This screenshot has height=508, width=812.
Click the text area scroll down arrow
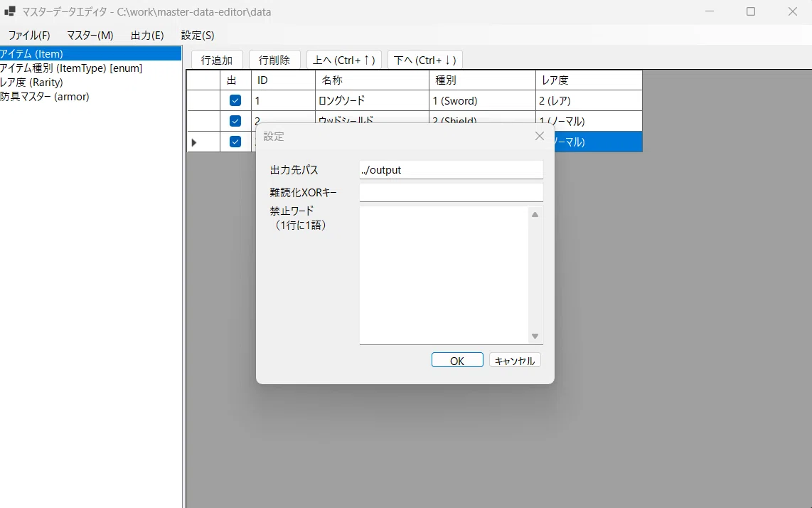tap(535, 336)
